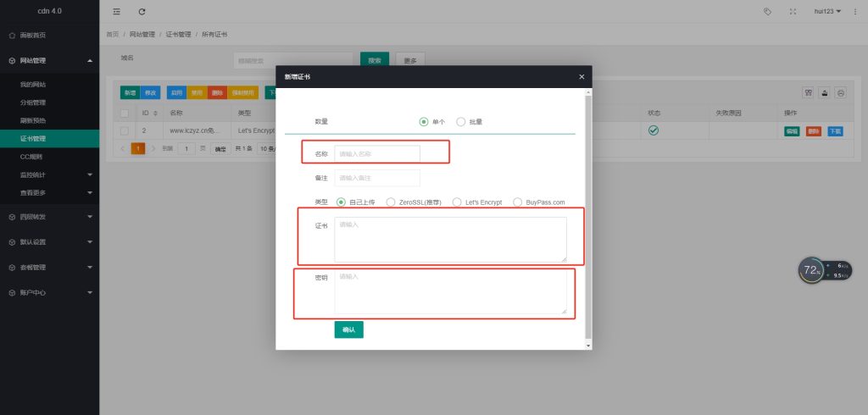Open the hui123 user dropdown
This screenshot has height=415, width=868.
tap(827, 12)
